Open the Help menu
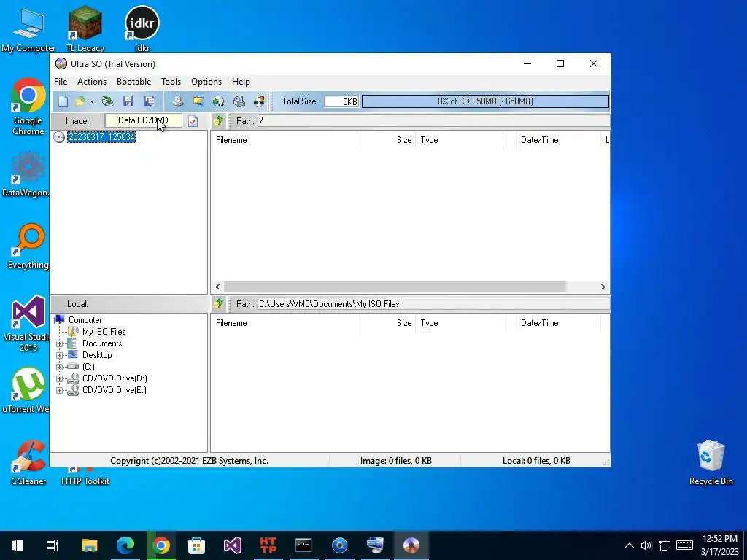This screenshot has height=560, width=747. pyautogui.click(x=241, y=82)
